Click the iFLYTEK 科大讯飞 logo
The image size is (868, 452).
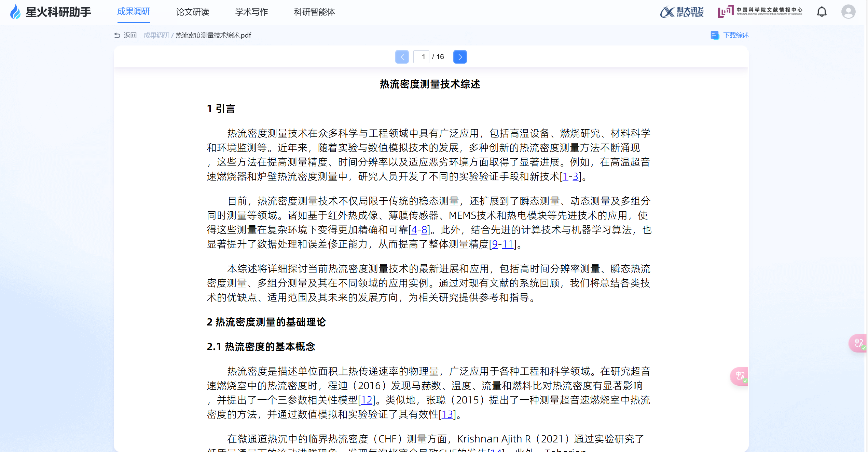[682, 12]
